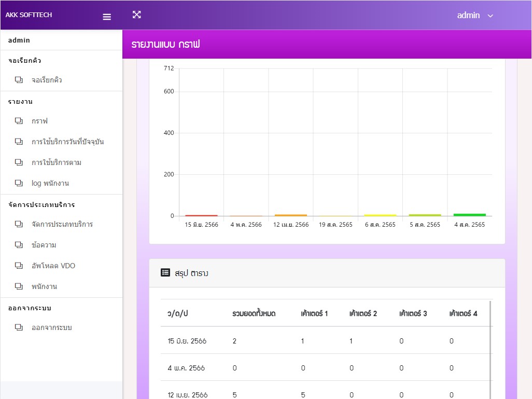The image size is (532, 399).
Task: Click the icon beside กราฟ menu item
Action: tap(19, 121)
